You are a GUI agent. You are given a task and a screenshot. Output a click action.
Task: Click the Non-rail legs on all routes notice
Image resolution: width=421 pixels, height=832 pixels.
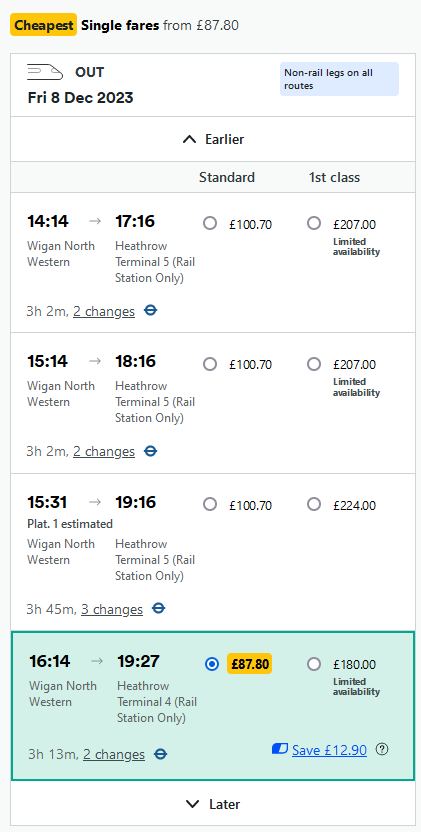pos(339,79)
